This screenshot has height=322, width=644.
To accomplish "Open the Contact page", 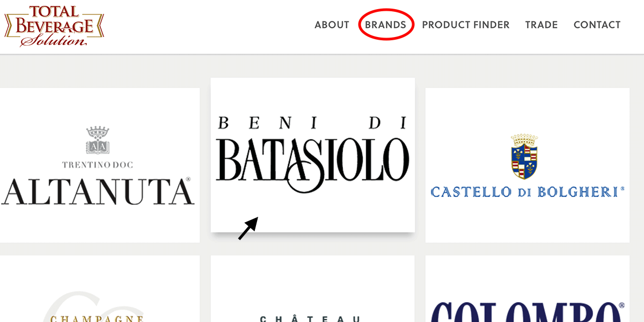I will click(597, 25).
